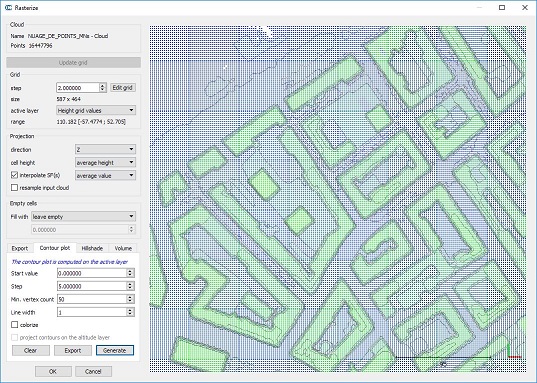Click the contour Step value field

click(92, 286)
